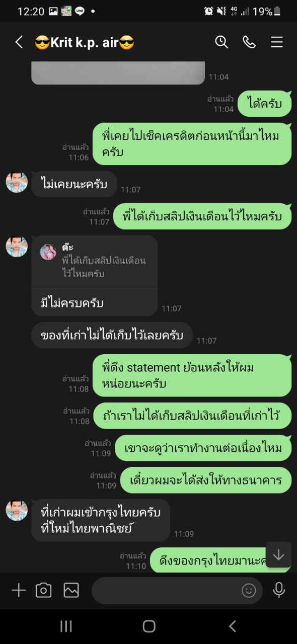The height and width of the screenshot is (644, 297).
Task: Open sender avatar beside ไม่เคยนะครับ message
Action: [17, 182]
